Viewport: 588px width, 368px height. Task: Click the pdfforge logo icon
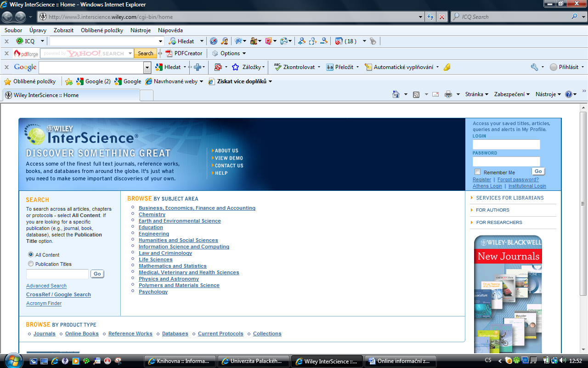(x=26, y=53)
